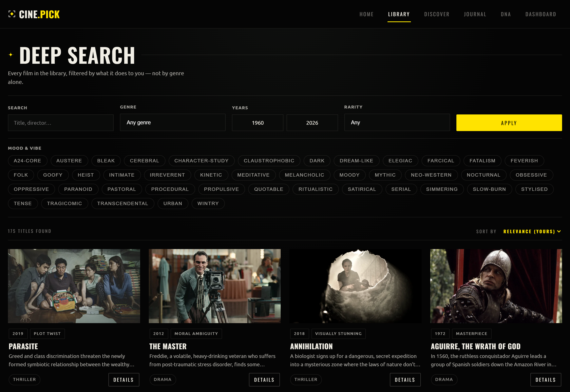Toggle the NEO-WESTERN chip
570x392 pixels.
pos(431,175)
